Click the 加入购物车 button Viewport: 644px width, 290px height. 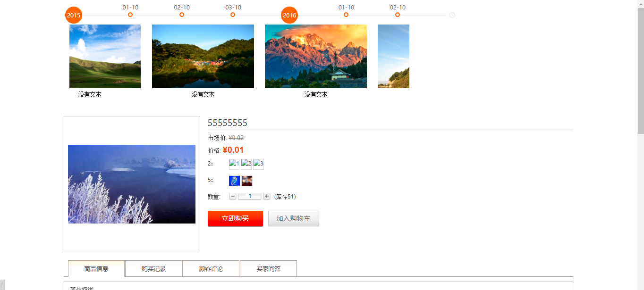[293, 219]
